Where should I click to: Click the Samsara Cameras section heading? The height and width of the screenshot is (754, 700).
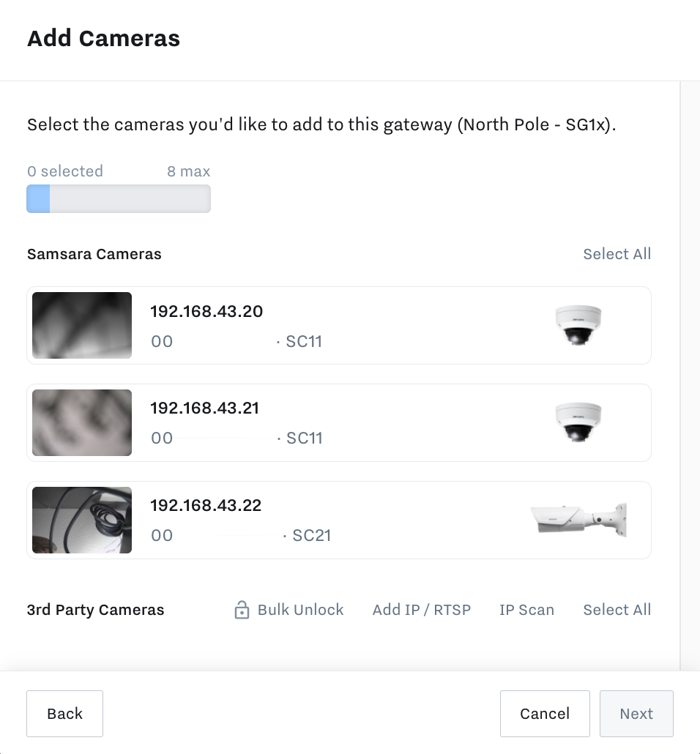click(94, 254)
